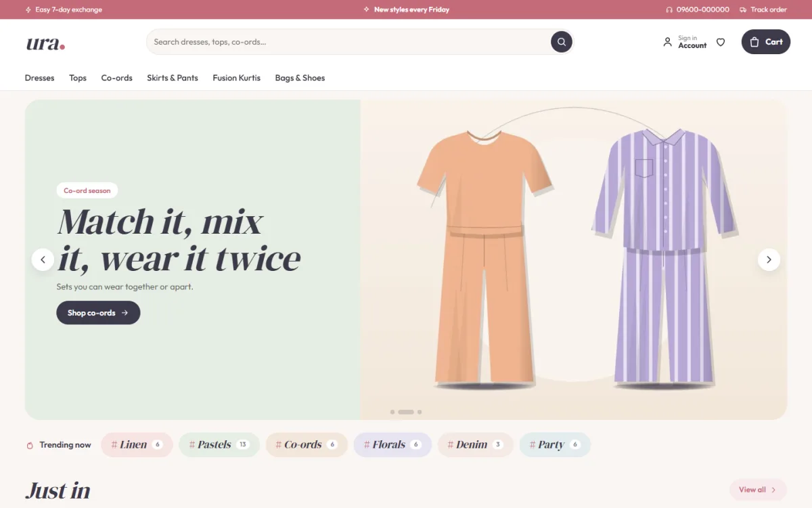This screenshot has height=508, width=812.
Task: Click the Trending now flame icon
Action: [x=30, y=445]
